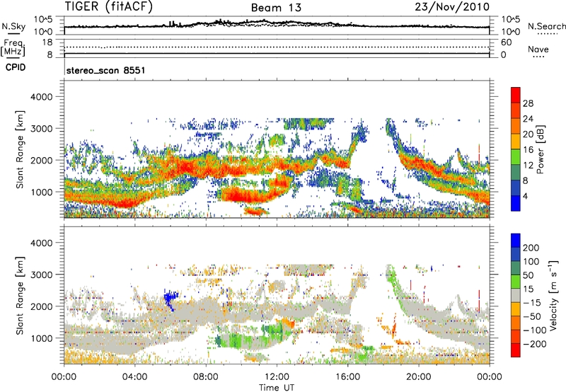Click the frequency axis tick label 18
Screen dimensions: 566x392
(47, 42)
